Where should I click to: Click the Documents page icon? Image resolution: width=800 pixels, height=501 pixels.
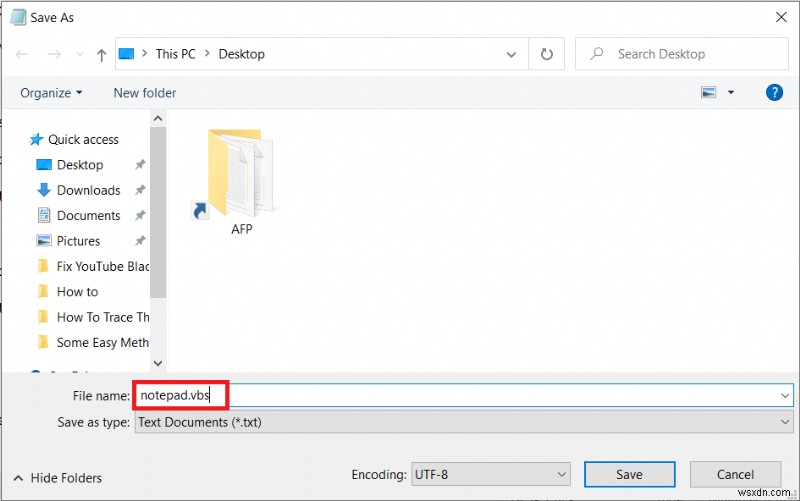[44, 215]
